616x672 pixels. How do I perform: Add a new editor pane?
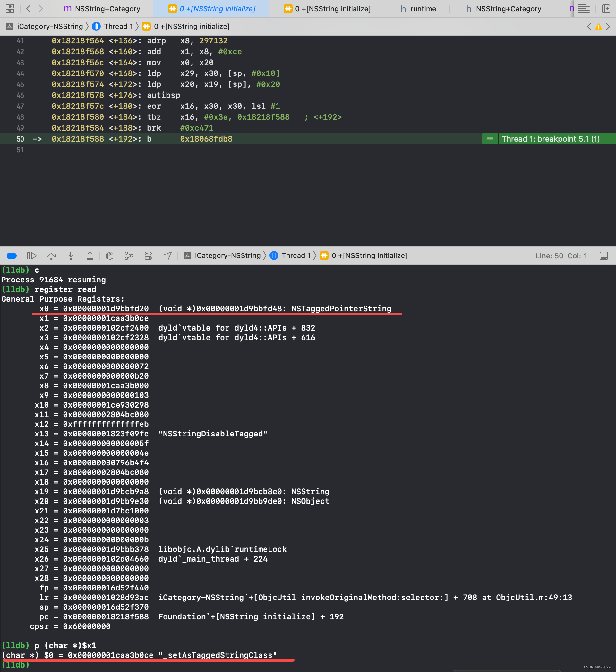(606, 9)
